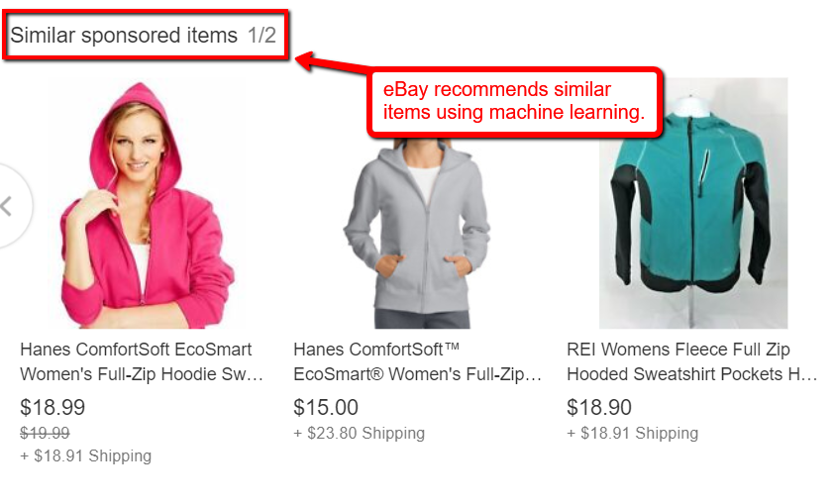Click the crossed-out $19.99 price

point(45,433)
